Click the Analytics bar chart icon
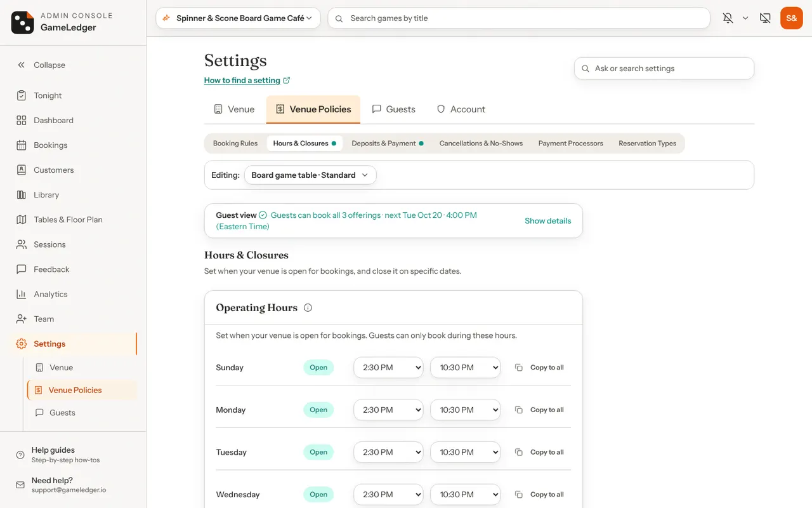The width and height of the screenshot is (812, 508). (x=22, y=294)
